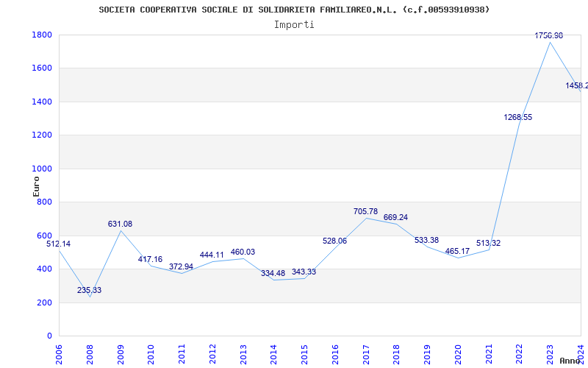Click the 705.78 data label
Screen dimensions: 588x368
(x=365, y=211)
